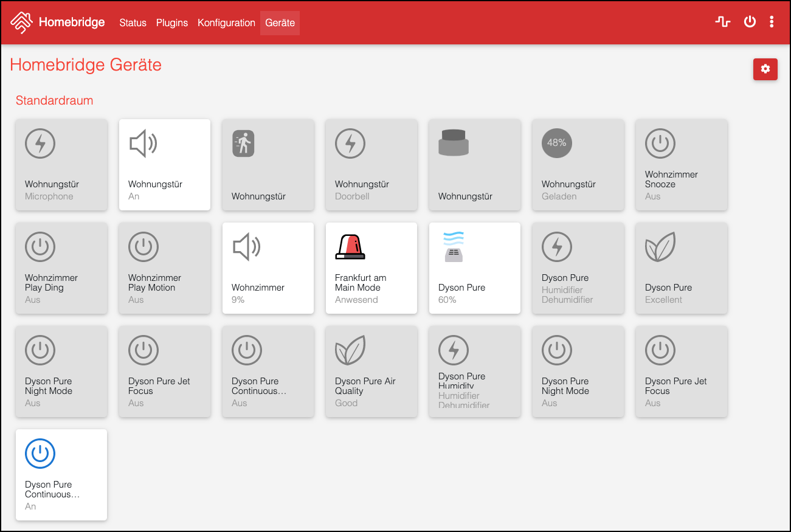Image resolution: width=791 pixels, height=532 pixels.
Task: Open the Wohnungstür Doorbell tile
Action: click(x=371, y=165)
